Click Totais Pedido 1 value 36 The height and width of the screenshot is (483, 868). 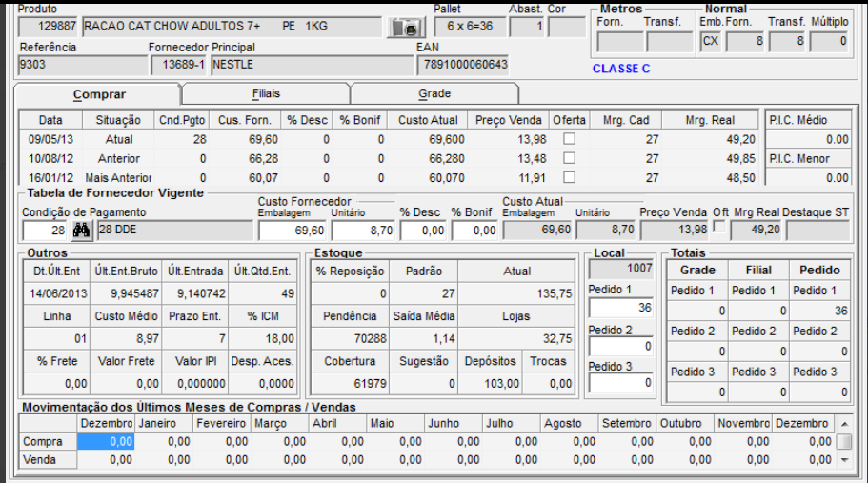coord(819,311)
